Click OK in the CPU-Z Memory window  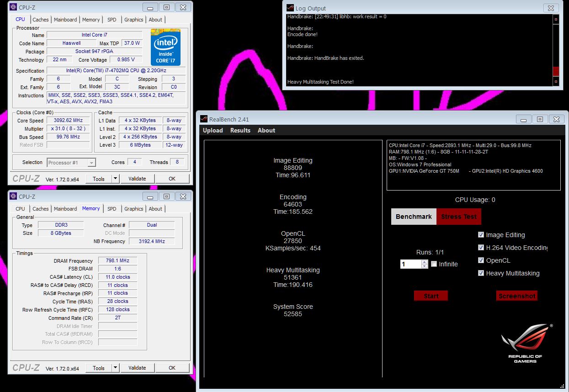click(x=172, y=368)
